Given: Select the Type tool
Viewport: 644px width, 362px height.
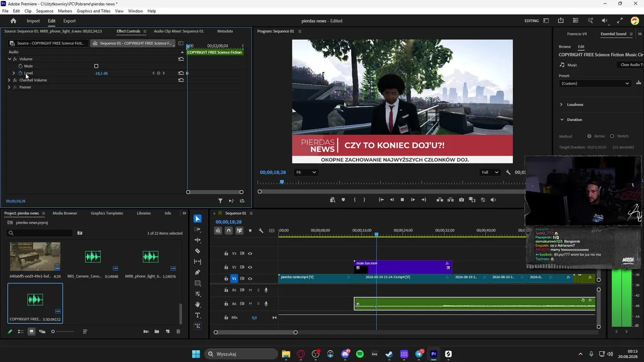Looking at the screenshot, I should coord(197,315).
